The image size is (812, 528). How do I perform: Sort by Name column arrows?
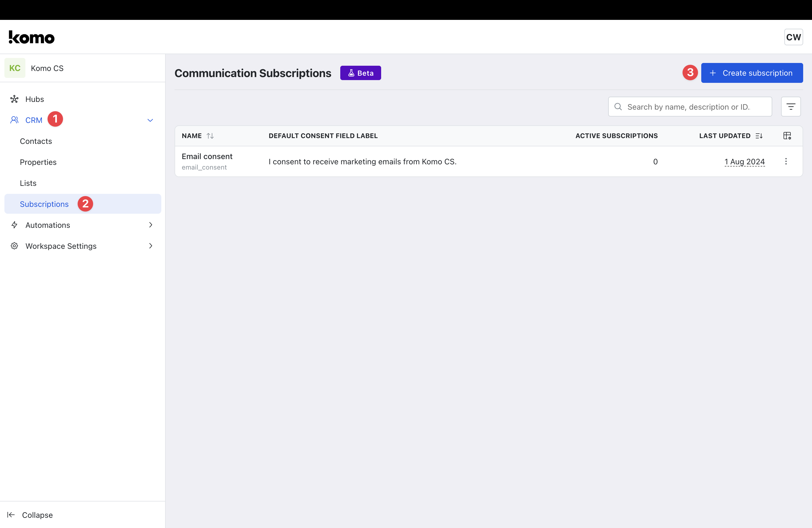point(210,136)
